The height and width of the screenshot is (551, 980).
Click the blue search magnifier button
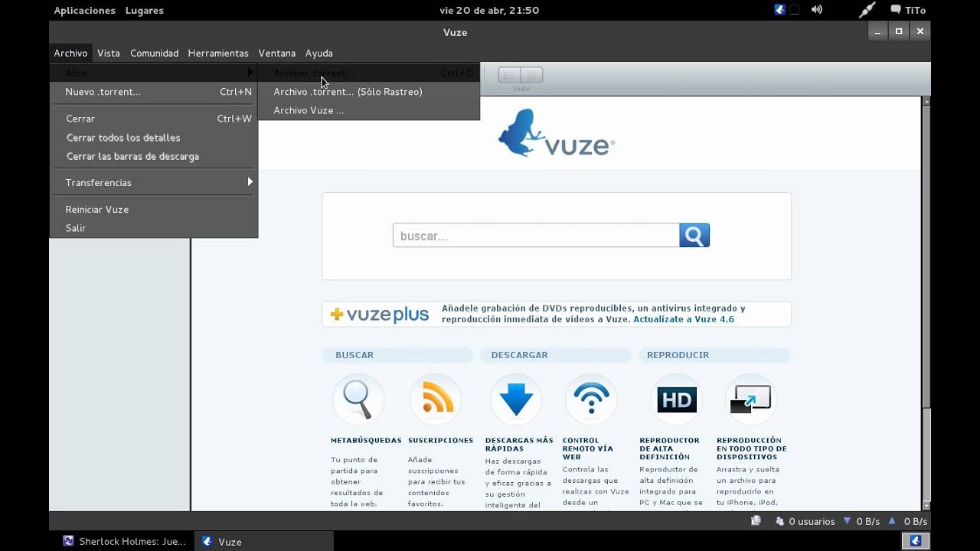click(x=694, y=235)
